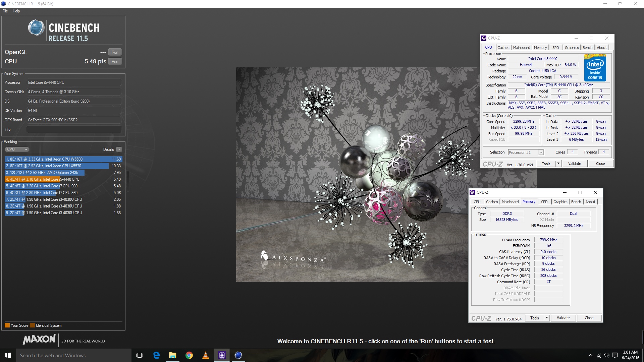This screenshot has height=362, width=644.
Task: Switch to Mainboard tab in upper CPU-Z window
Action: coord(522,48)
